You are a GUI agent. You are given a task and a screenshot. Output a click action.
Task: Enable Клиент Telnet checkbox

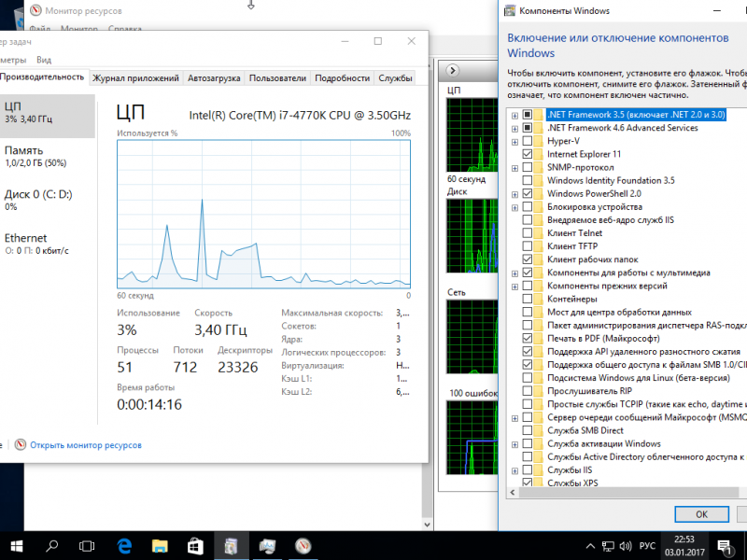pyautogui.click(x=528, y=232)
